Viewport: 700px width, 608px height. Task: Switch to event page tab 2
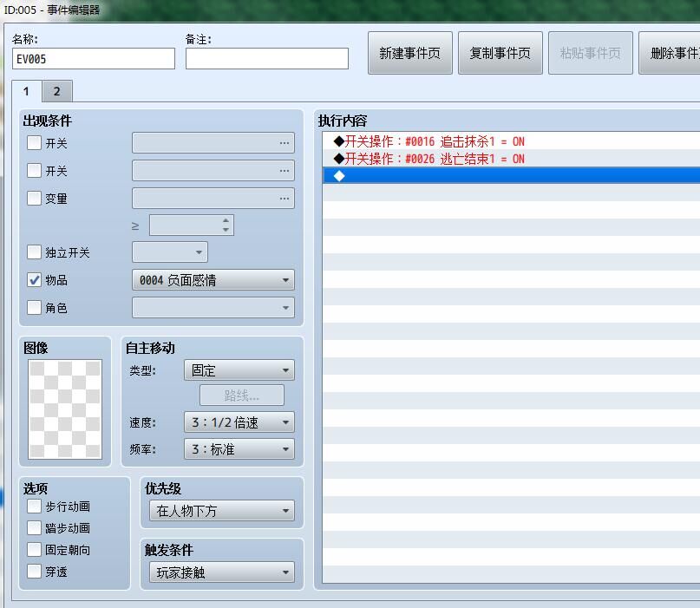coord(56,92)
